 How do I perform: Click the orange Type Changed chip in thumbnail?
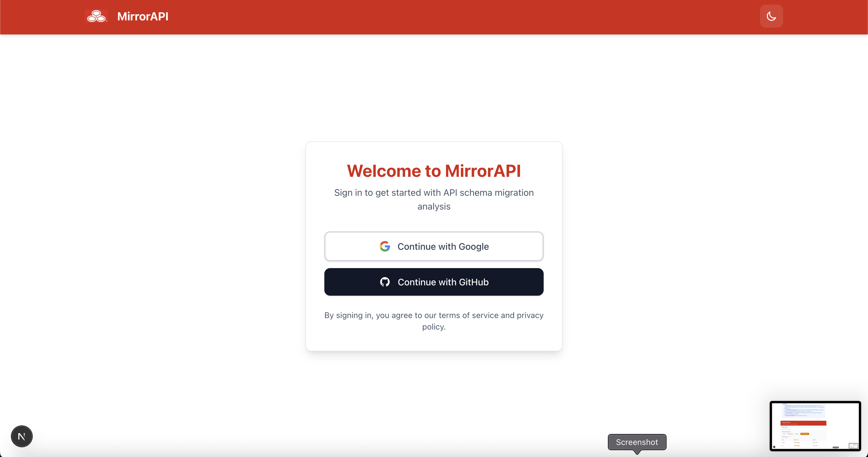804,434
